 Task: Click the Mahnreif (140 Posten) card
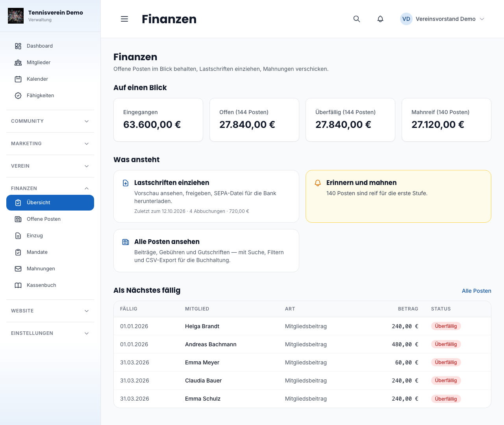pos(447,120)
